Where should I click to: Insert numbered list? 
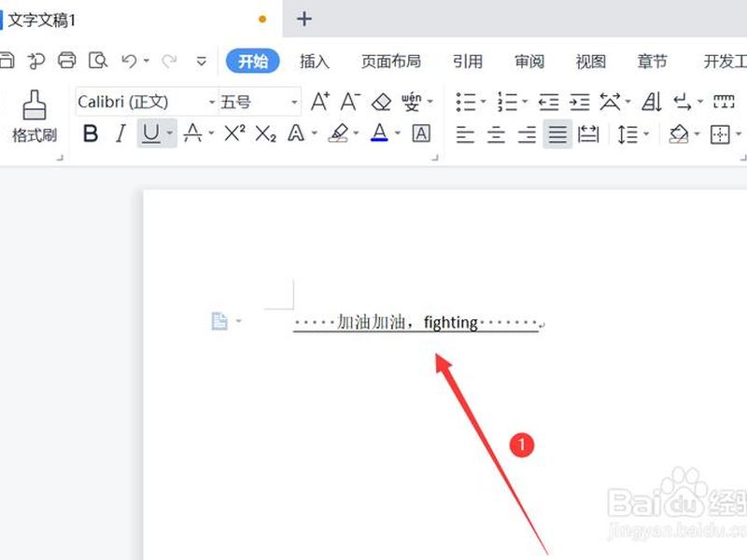[x=508, y=102]
